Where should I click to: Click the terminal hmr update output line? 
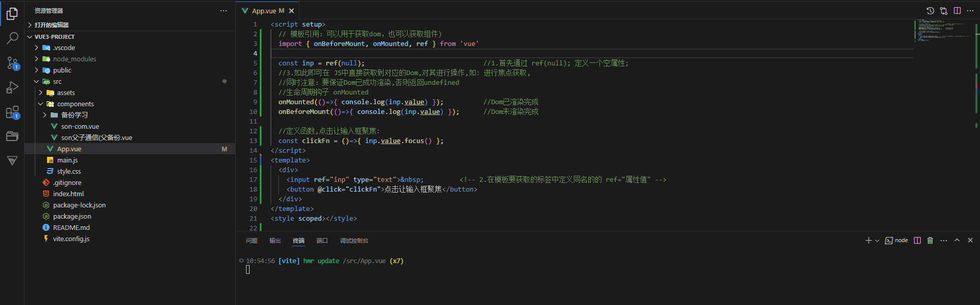pyautogui.click(x=325, y=261)
